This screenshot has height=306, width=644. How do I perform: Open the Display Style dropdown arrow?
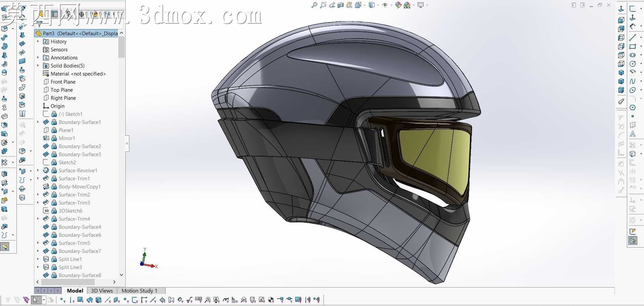point(378,5)
